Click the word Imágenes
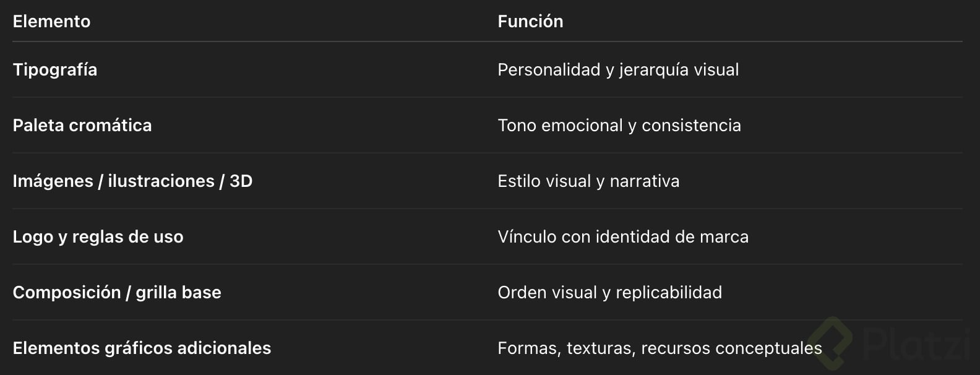Viewport: 980px width, 375px height. [53, 181]
